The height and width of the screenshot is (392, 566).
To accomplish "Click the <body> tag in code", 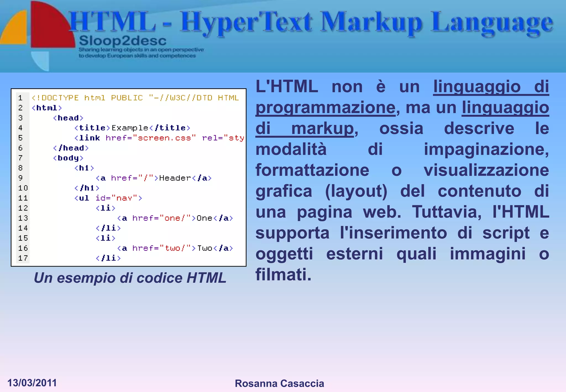I will click(x=68, y=158).
